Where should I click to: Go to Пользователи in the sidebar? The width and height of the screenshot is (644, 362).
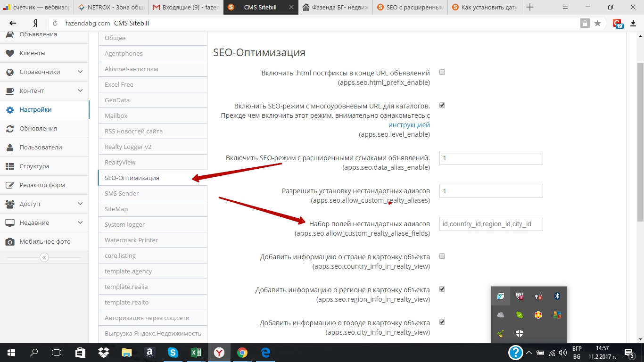[x=44, y=148]
